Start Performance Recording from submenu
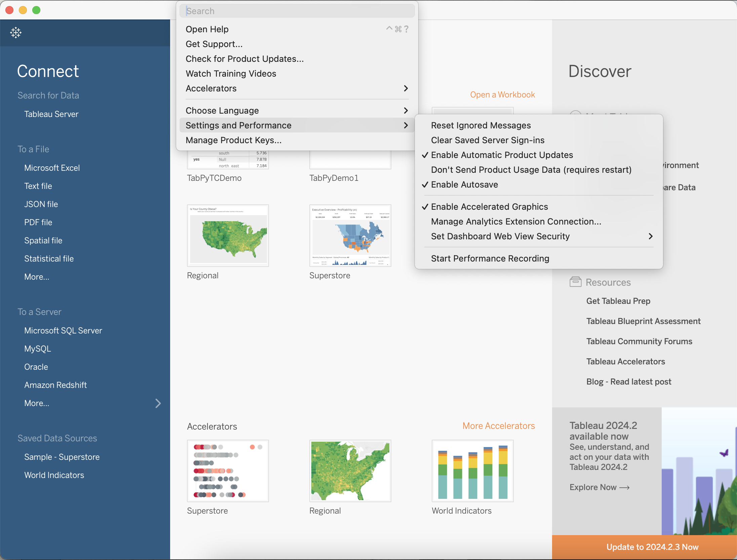Screen dimensions: 737x560 pyautogui.click(x=539, y=258)
